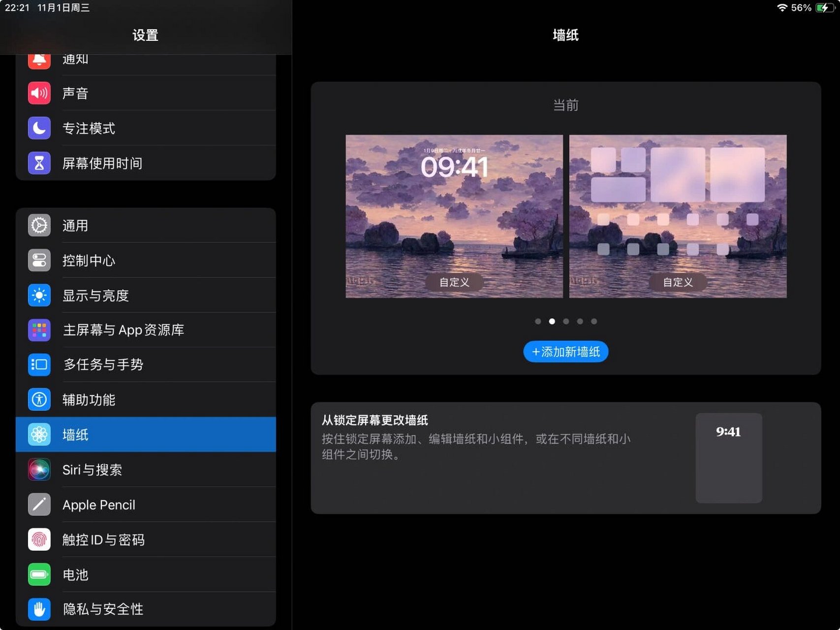The image size is (840, 630).
Task: Tap the 当前 label above previews
Action: pyautogui.click(x=566, y=105)
